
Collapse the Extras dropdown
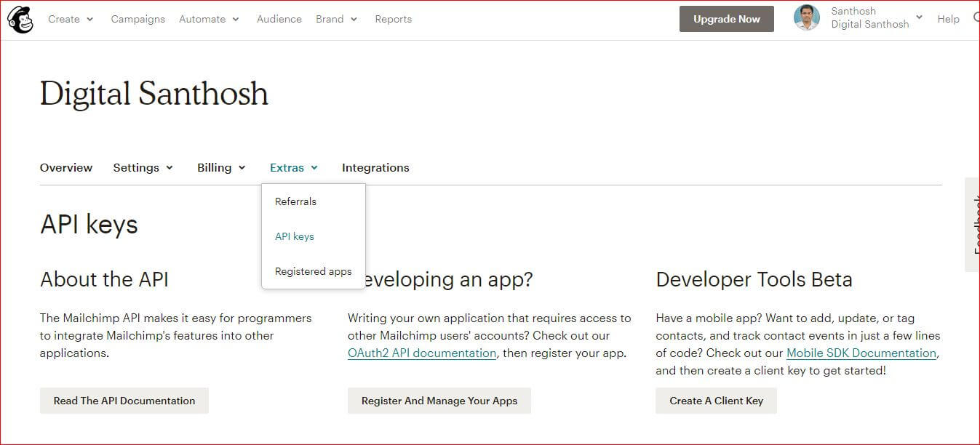[x=294, y=167]
